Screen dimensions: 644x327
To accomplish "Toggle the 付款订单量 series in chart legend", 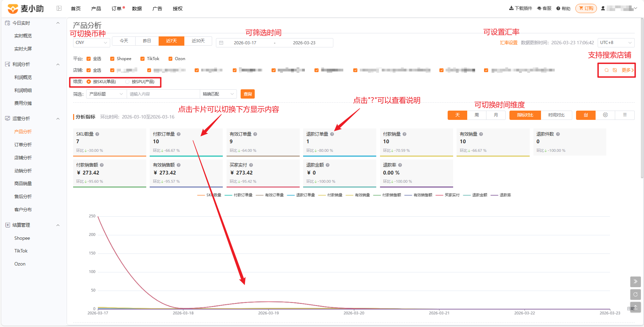I will click(239, 195).
